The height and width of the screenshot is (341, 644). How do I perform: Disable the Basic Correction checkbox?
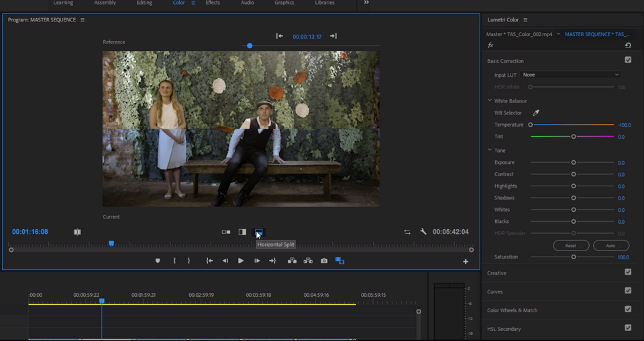point(628,60)
